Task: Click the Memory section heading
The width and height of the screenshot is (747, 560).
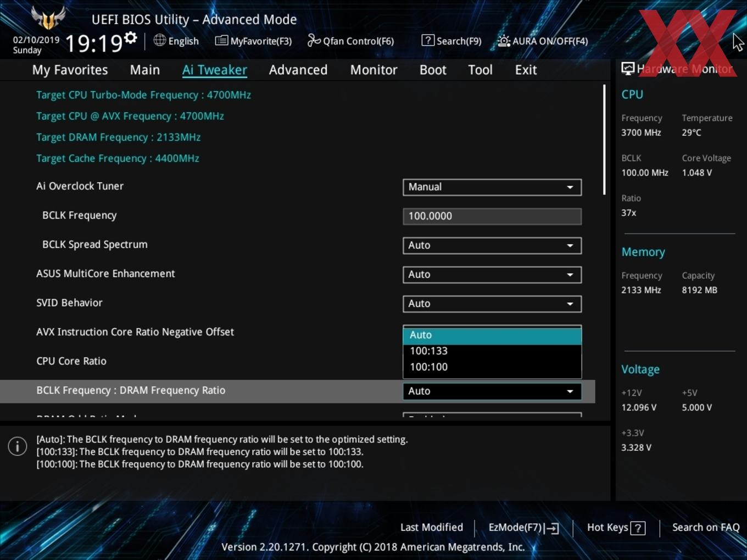Action: tap(643, 252)
